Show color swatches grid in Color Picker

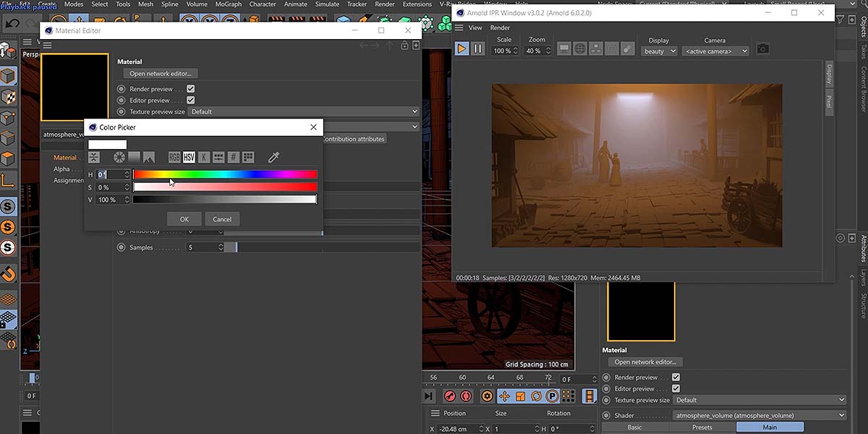click(248, 157)
